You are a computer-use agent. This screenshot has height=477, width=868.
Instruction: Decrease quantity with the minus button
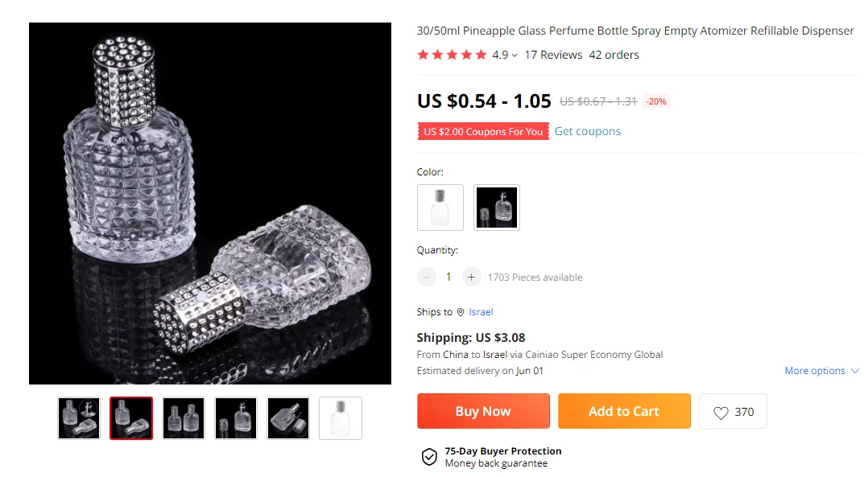pyautogui.click(x=427, y=277)
